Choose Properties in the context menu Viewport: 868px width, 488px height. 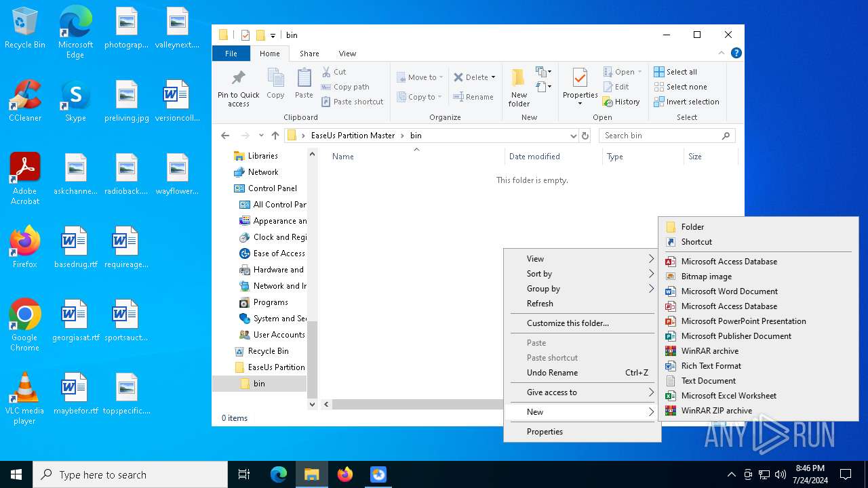582,432
